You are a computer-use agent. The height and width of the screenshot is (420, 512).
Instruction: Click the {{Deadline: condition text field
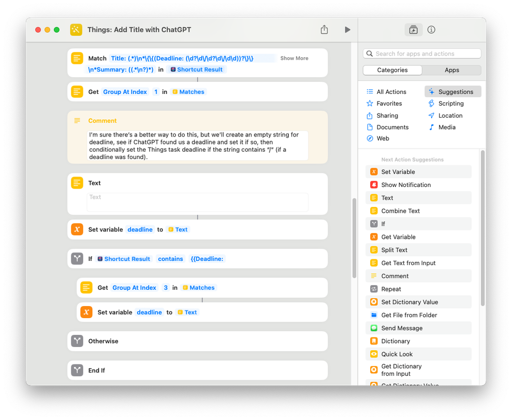coord(207,259)
